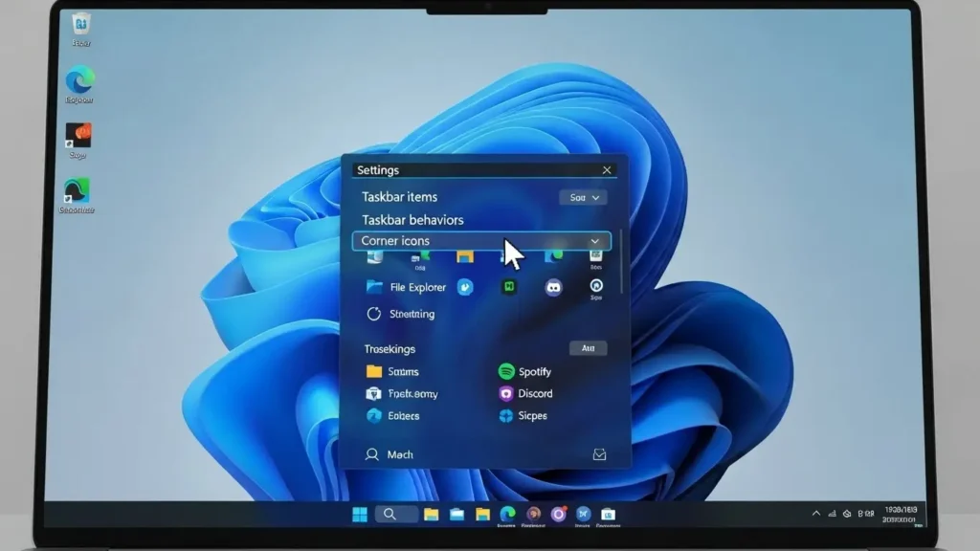Click the Start button on the taskbar
Screen dimensions: 980x551
361,515
